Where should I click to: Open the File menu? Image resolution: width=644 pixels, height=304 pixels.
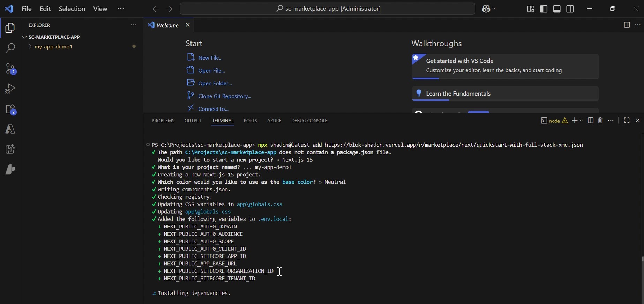tap(27, 9)
